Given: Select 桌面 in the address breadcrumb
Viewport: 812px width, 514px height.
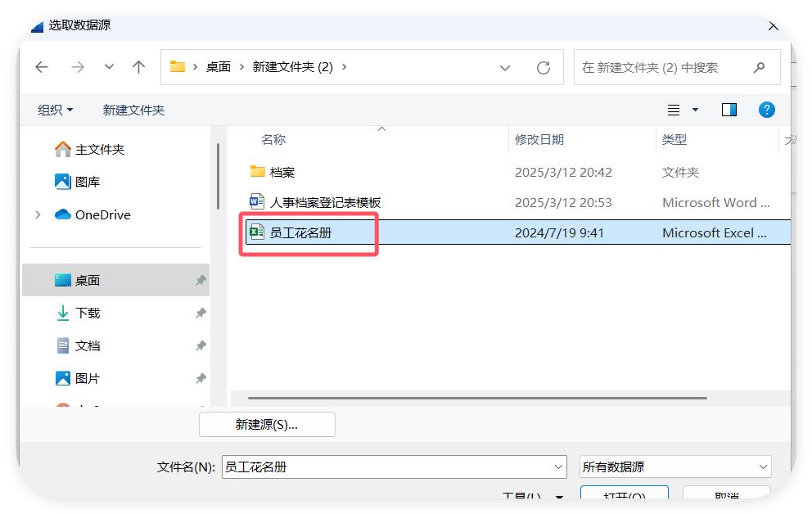Looking at the screenshot, I should [x=218, y=67].
